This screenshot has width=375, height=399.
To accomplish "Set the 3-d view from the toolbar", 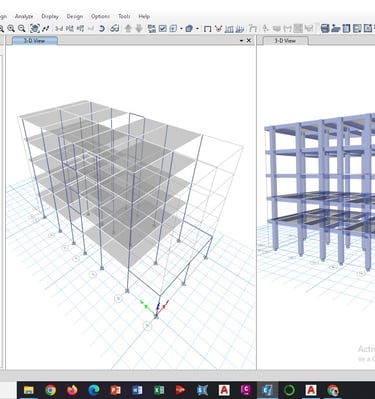I will (59, 29).
